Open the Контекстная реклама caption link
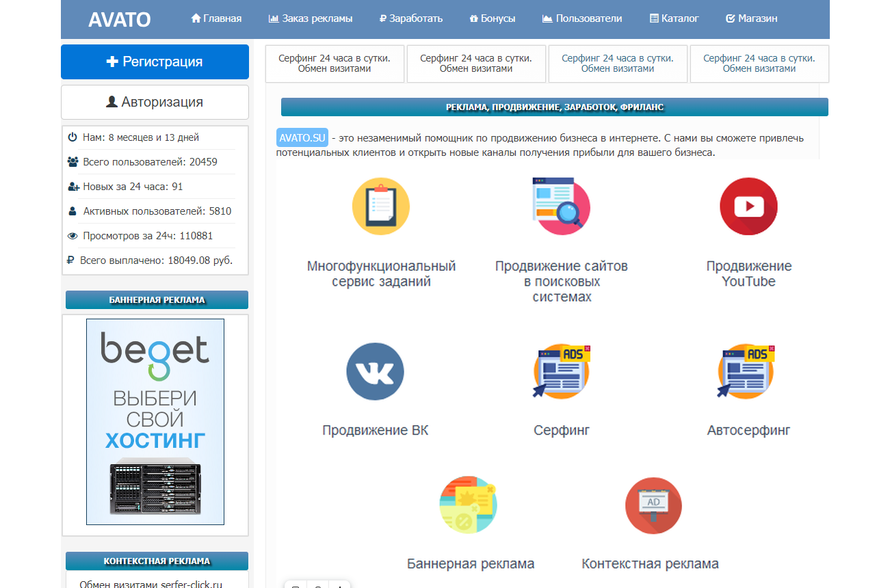The image size is (890, 588). pyautogui.click(x=650, y=564)
